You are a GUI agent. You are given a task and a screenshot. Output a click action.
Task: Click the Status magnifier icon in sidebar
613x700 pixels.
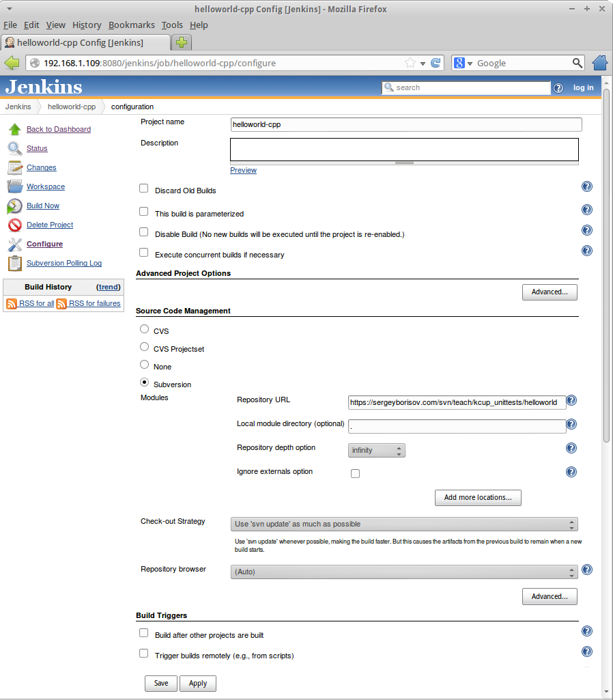point(15,148)
